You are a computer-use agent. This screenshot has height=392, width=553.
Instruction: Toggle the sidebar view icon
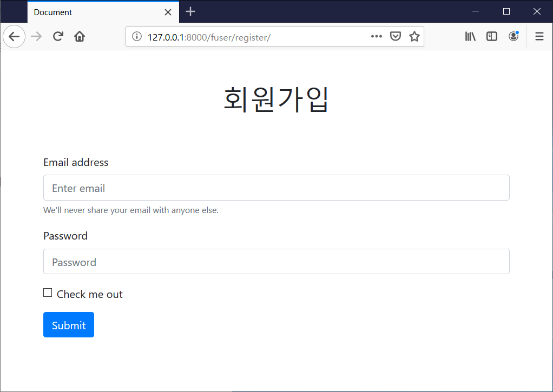(x=492, y=36)
